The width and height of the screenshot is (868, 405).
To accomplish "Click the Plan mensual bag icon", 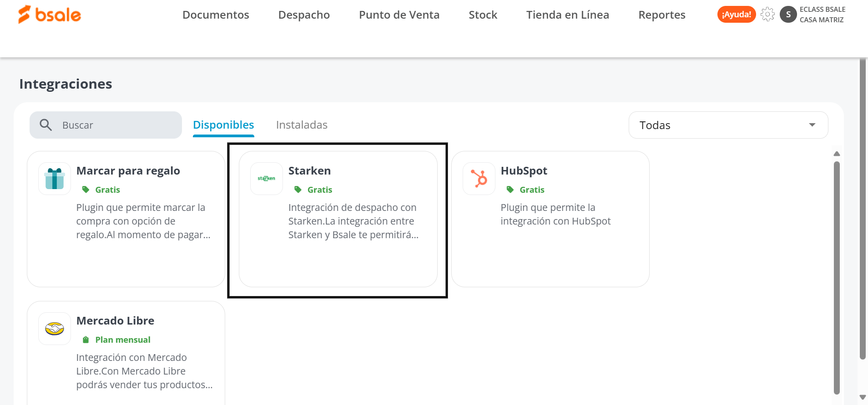I will coord(86,340).
